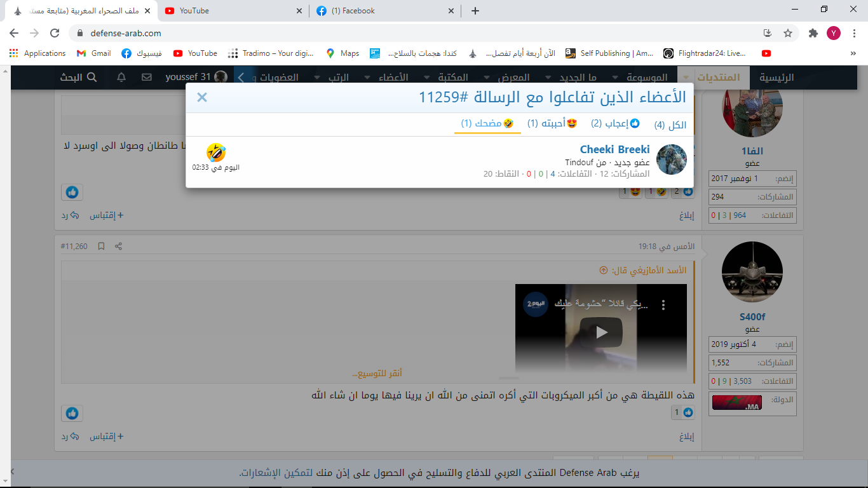This screenshot has height=488, width=868.
Task: Like S400f's post with thumbs-up button
Action: point(72,413)
